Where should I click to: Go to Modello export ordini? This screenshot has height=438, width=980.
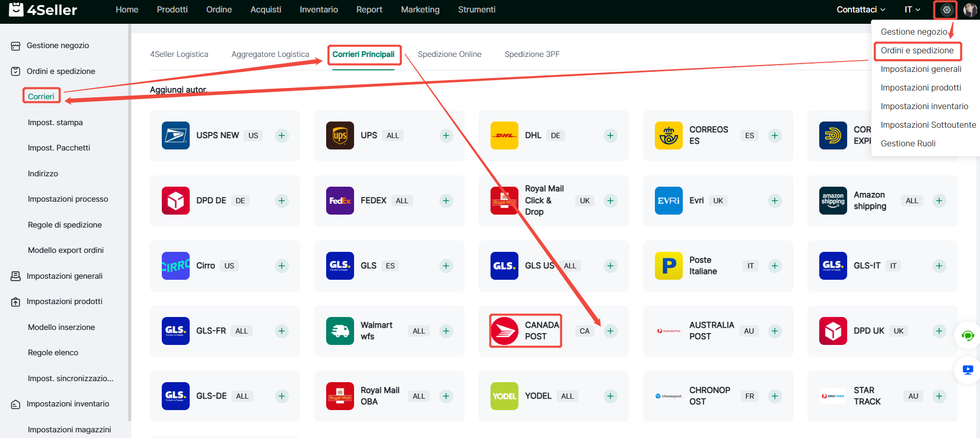(x=66, y=250)
